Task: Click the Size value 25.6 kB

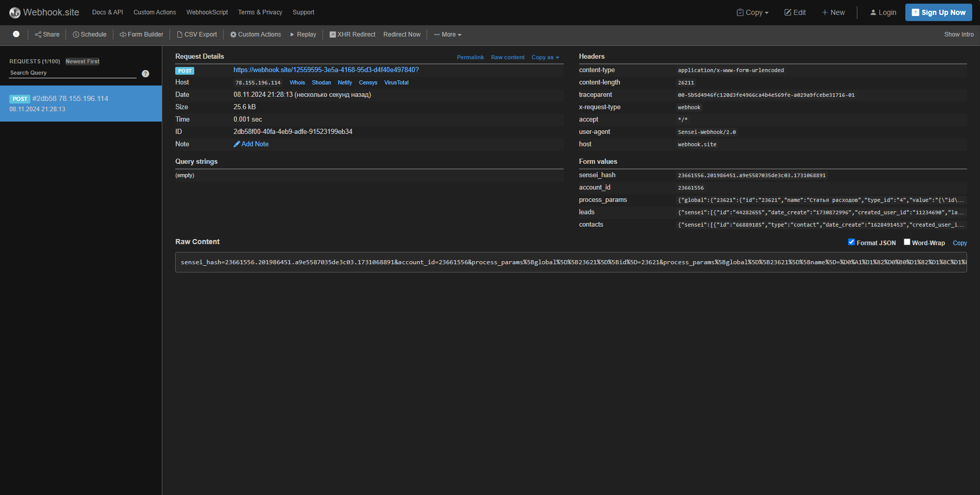Action: pyautogui.click(x=245, y=107)
